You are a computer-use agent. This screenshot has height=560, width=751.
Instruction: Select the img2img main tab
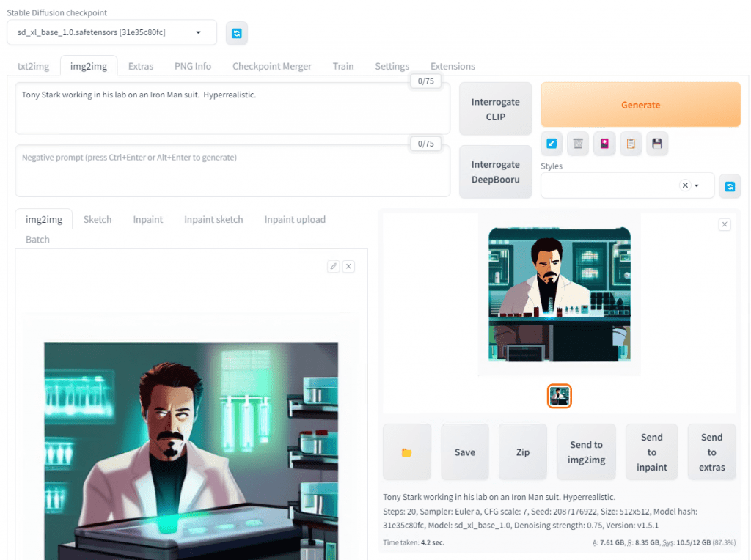(89, 66)
